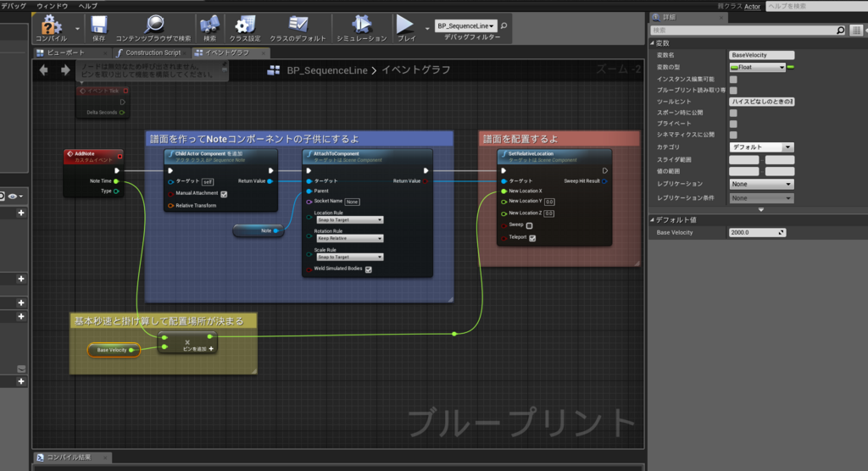Open the BP_SequenceLine debug filter dropdown
This screenshot has width=868, height=471.
pyautogui.click(x=465, y=26)
